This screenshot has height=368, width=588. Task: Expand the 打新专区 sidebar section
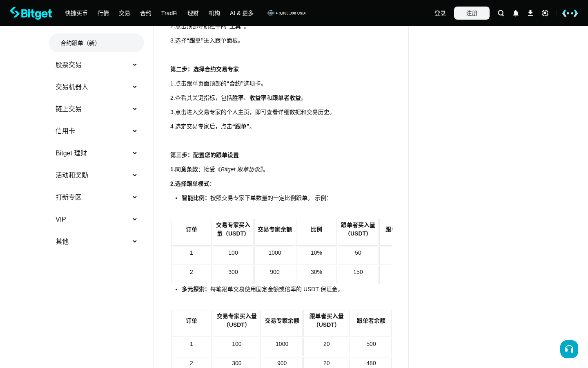tap(96, 197)
